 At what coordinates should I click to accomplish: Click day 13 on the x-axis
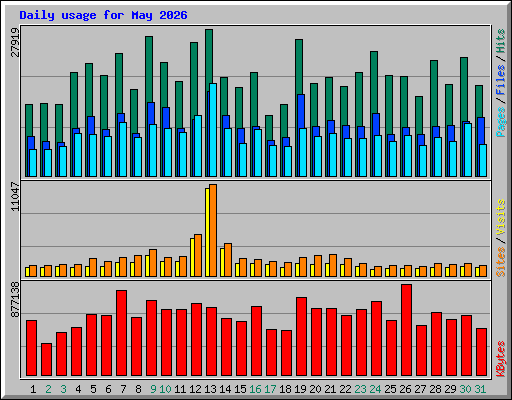tap(210, 389)
